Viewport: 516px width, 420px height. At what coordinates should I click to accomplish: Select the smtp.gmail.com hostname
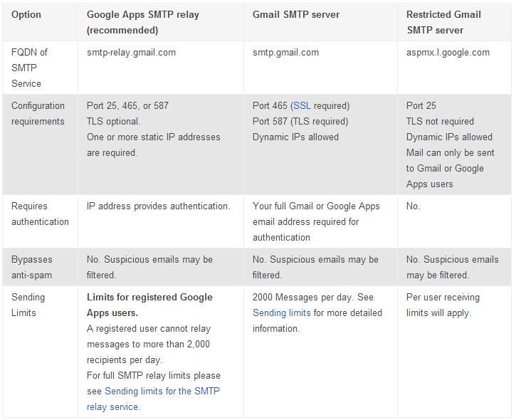pos(285,53)
